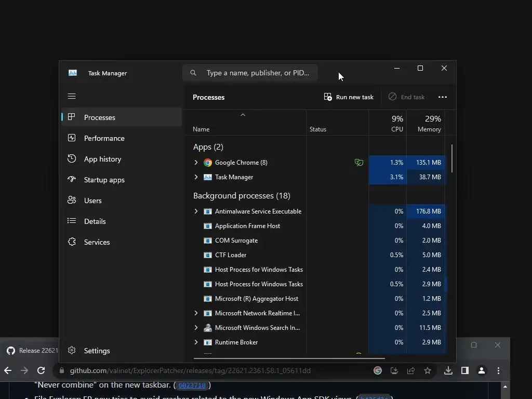The height and width of the screenshot is (399, 532).
Task: Open App history page
Action: point(122,159)
